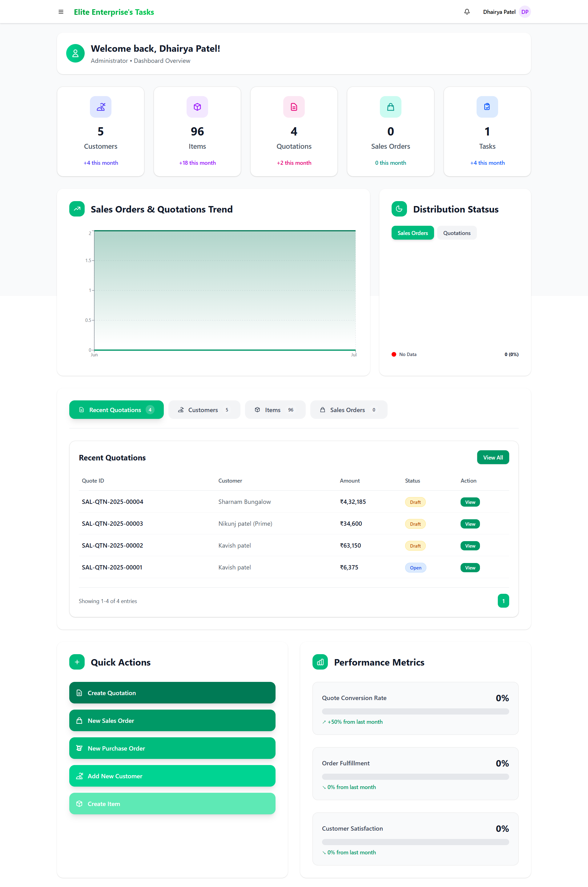Click the '0 (0%)' legend value
The width and height of the screenshot is (588, 887).
coord(512,354)
